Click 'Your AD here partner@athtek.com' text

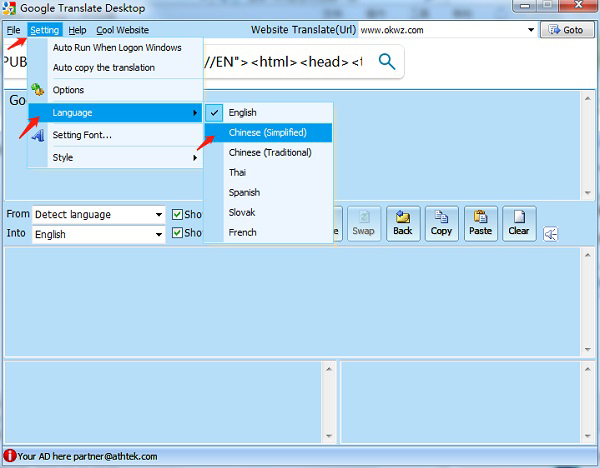(87, 456)
